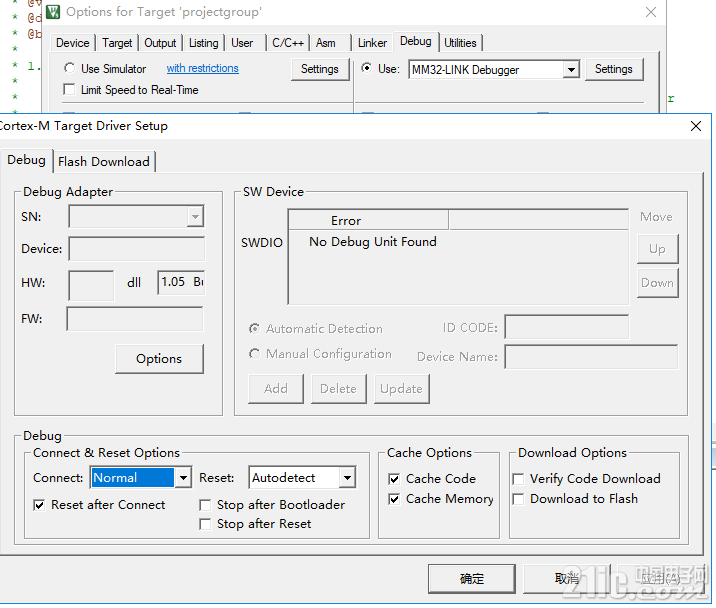The width and height of the screenshot is (716, 608).
Task: Select the Use debugger radio button
Action: pos(366,68)
